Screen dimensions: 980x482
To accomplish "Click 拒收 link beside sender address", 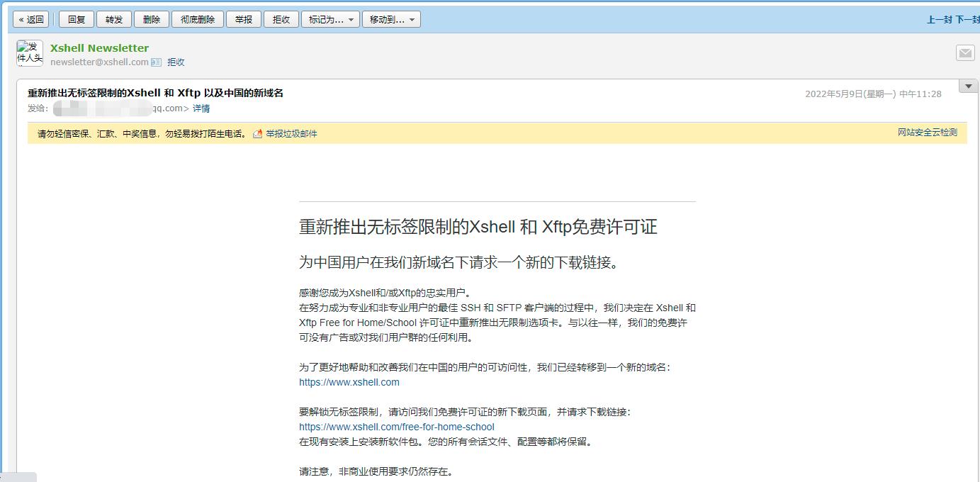I will coord(176,62).
